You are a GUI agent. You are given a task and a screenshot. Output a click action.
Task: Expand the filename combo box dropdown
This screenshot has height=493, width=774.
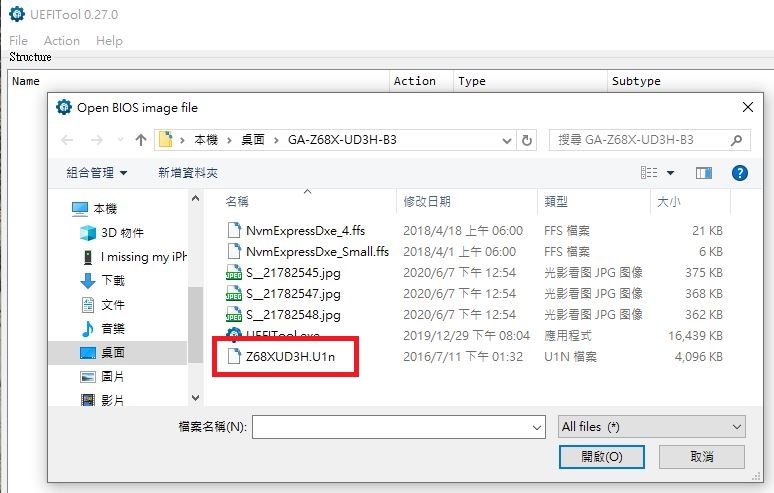[x=537, y=427]
